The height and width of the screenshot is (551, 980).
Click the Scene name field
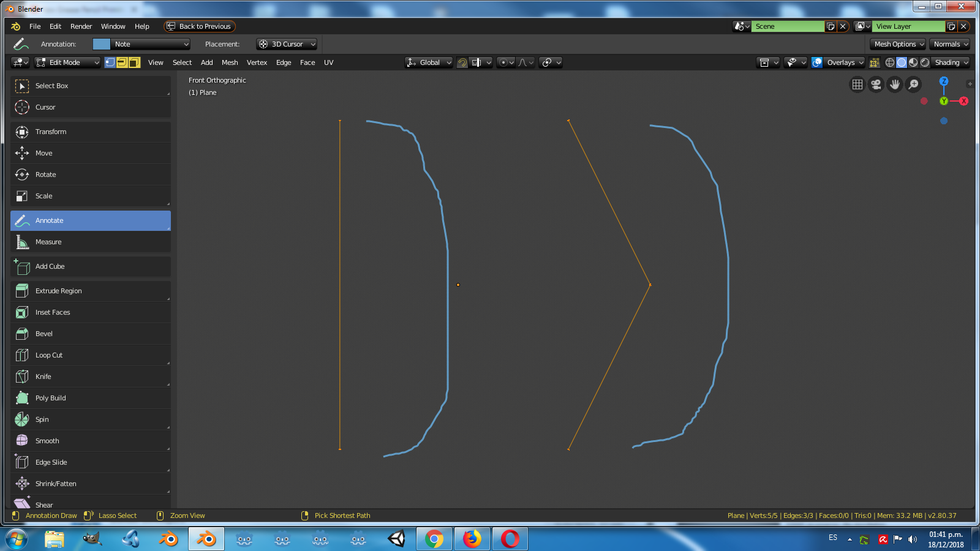click(x=788, y=26)
